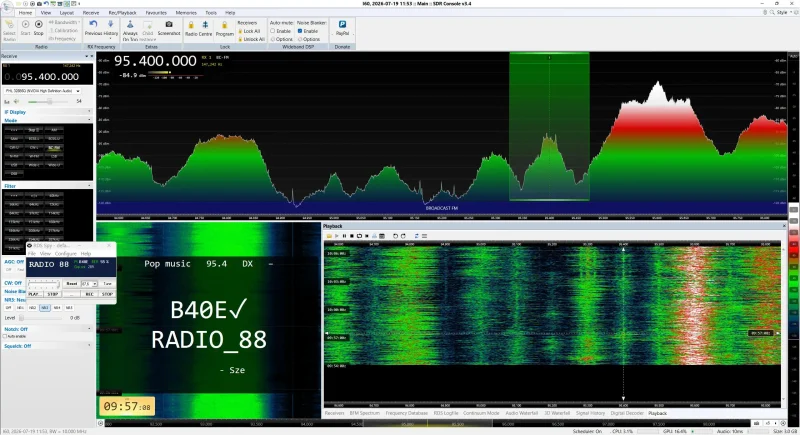
Task: Tick the Notch Auto enable checkbox
Action: coord(5,337)
